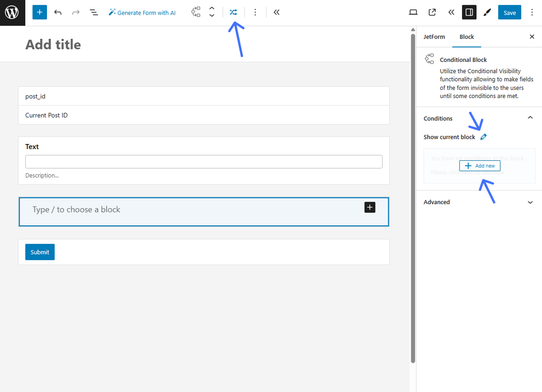Click the WordPress logo
This screenshot has height=392, width=542.
pyautogui.click(x=12, y=12)
